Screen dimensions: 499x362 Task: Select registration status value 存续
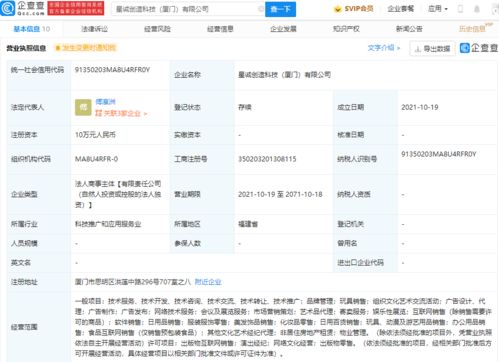coord(245,107)
